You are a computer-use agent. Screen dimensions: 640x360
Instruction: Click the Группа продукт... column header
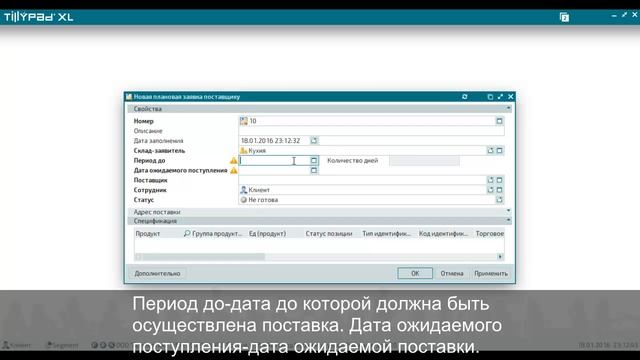pyautogui.click(x=217, y=233)
